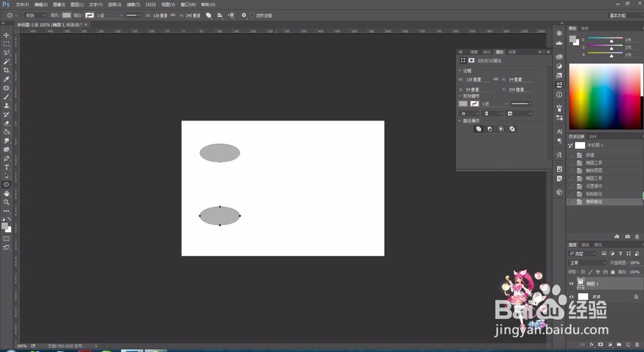This screenshot has width=644, height=352.
Task: Collapse the 路径操作 section
Action: pyautogui.click(x=460, y=121)
